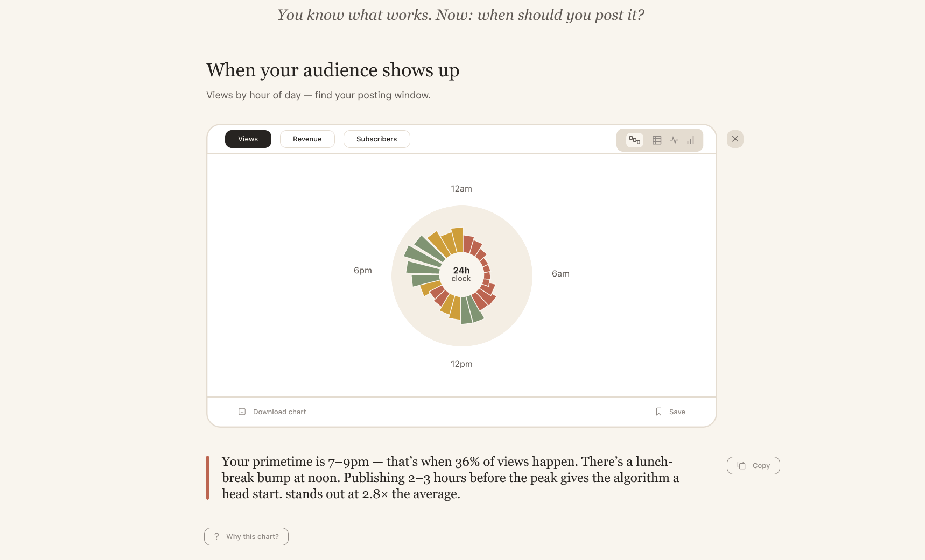Image resolution: width=925 pixels, height=560 pixels.
Task: Select the Views tab
Action: [248, 139]
